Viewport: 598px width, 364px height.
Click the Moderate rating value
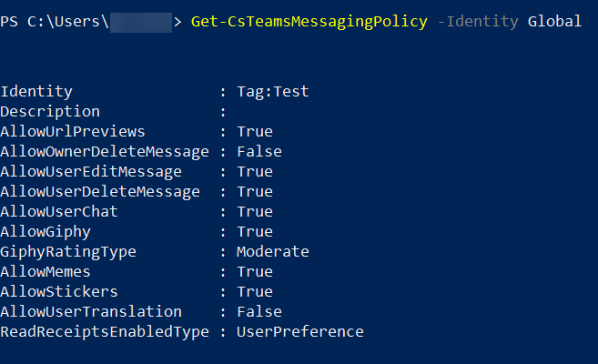click(x=273, y=252)
